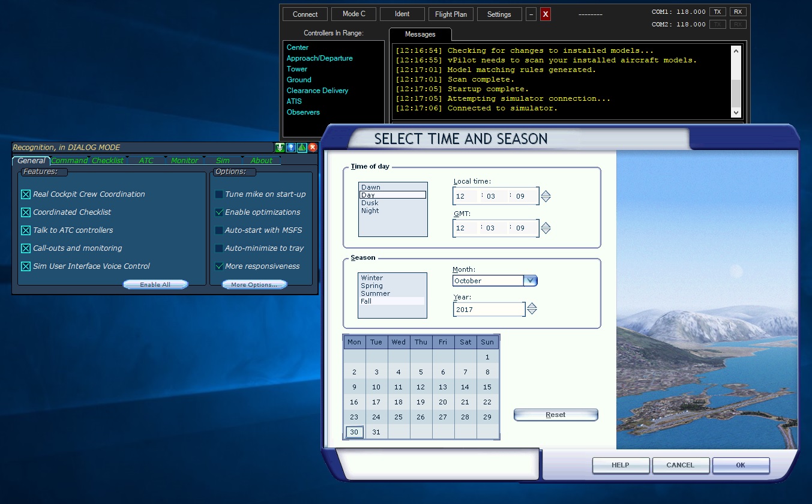This screenshot has height=504, width=812.
Task: Select Winter in the Season list
Action: click(x=392, y=278)
